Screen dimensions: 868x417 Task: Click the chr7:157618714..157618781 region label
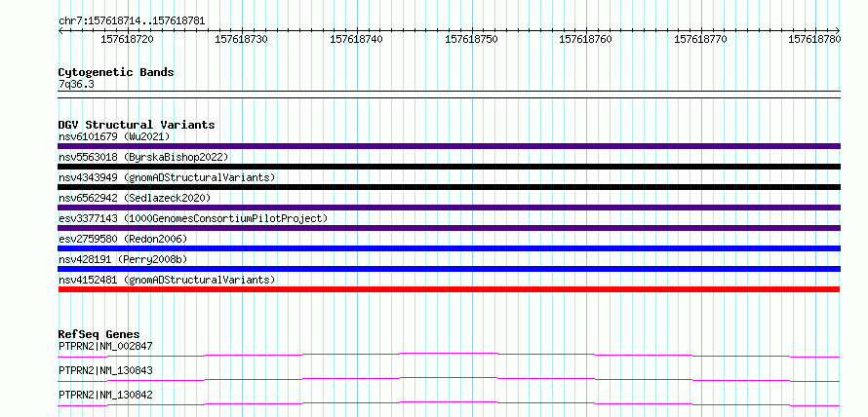point(132,21)
